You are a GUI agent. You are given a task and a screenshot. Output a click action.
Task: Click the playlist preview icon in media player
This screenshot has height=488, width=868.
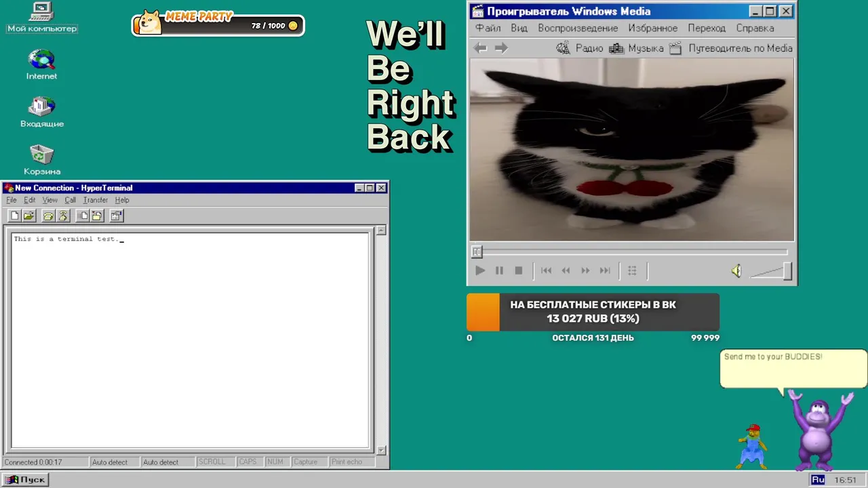tap(632, 270)
